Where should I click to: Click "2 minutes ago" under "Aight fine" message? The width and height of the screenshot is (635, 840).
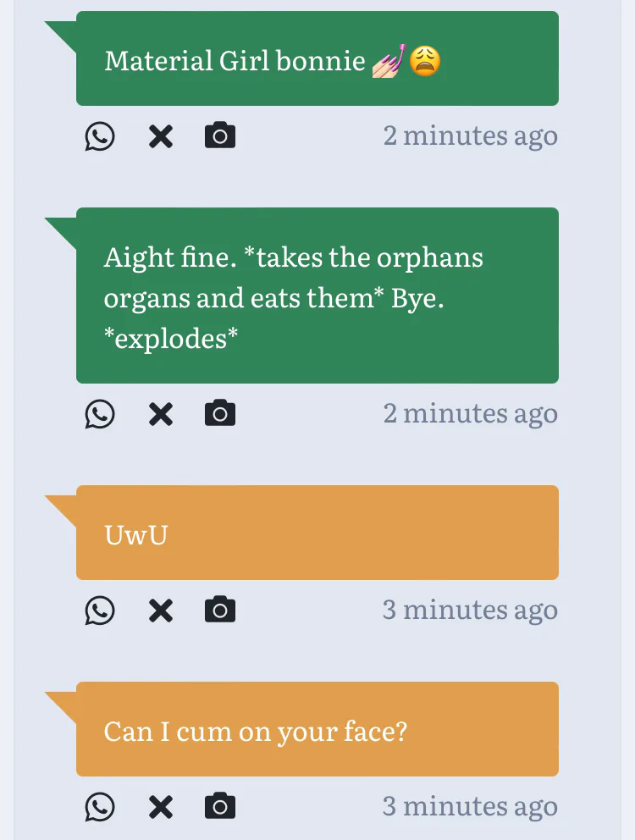point(470,413)
